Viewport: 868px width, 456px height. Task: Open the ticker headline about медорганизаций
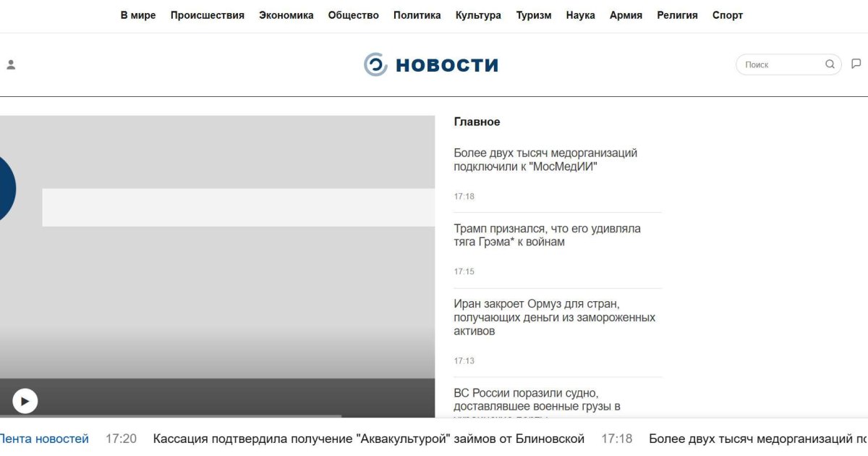point(758,439)
